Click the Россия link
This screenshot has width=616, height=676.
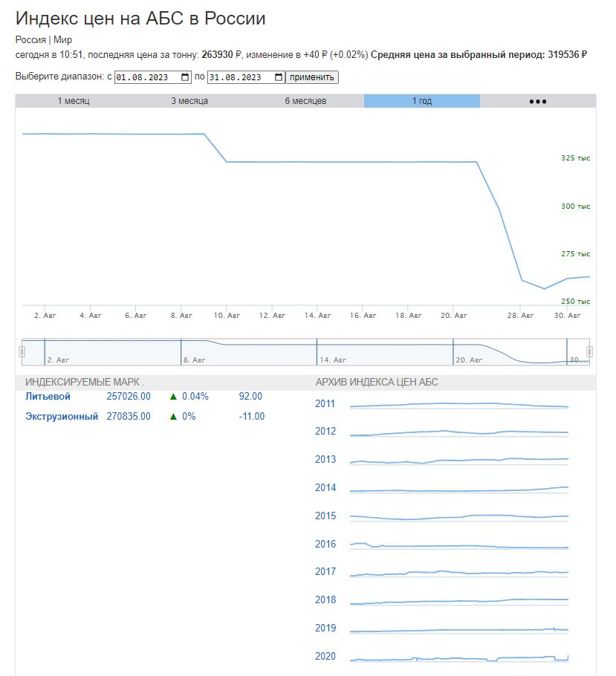pyautogui.click(x=30, y=39)
